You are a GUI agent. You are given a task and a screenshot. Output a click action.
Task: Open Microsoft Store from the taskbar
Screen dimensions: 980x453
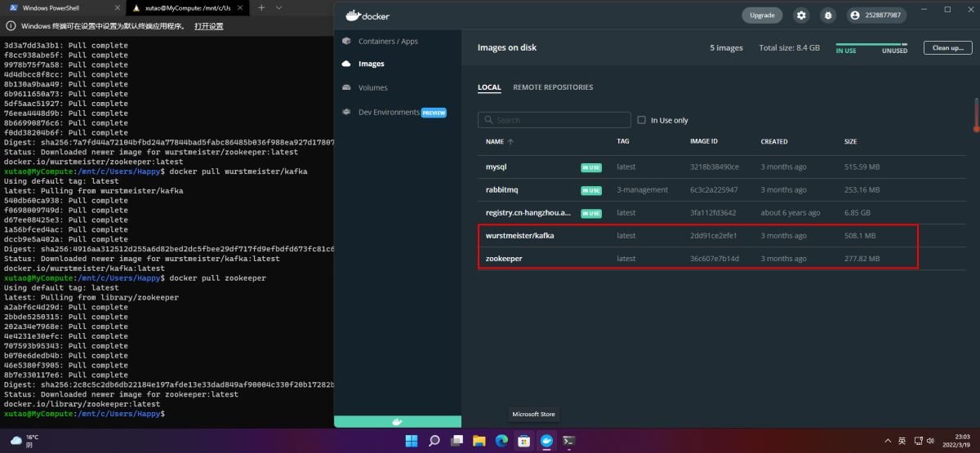524,441
